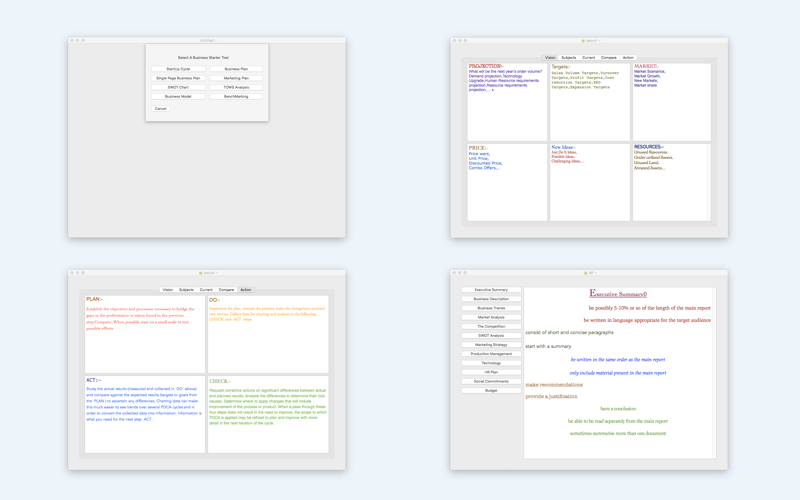The height and width of the screenshot is (500, 800).
Task: Open the Executive Summary section
Action: [491, 290]
